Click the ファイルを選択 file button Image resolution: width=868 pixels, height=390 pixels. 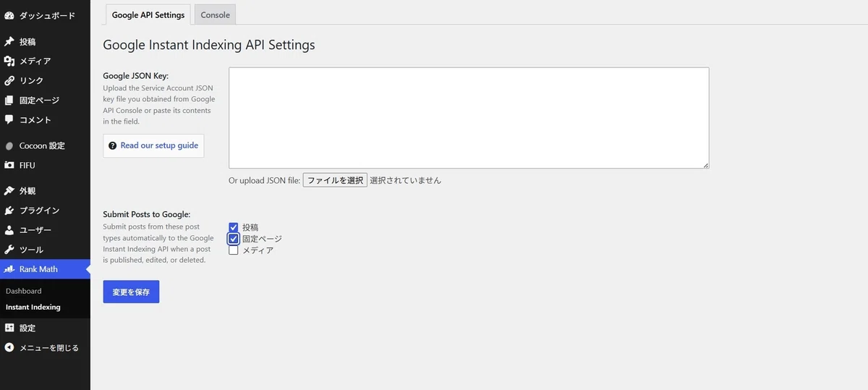[335, 180]
